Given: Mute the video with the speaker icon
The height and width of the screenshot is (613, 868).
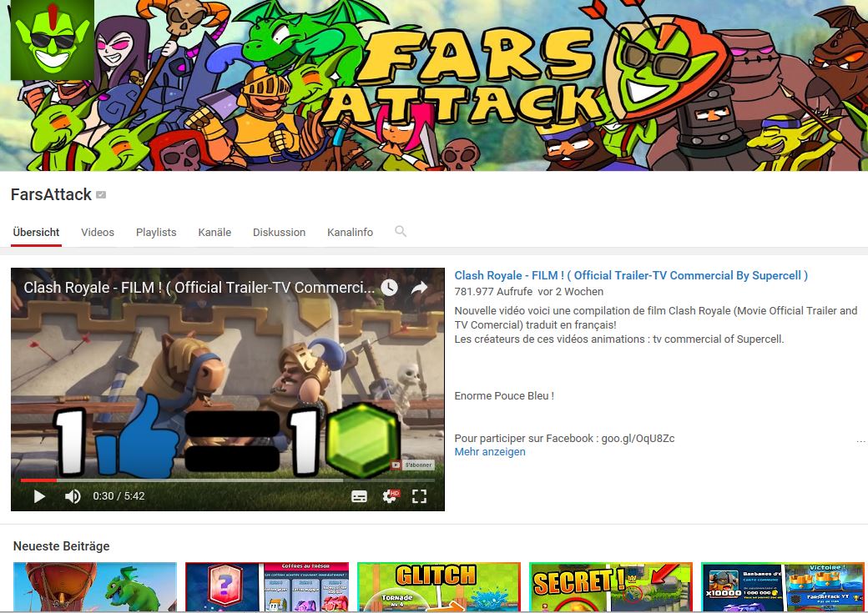Looking at the screenshot, I should coord(73,496).
